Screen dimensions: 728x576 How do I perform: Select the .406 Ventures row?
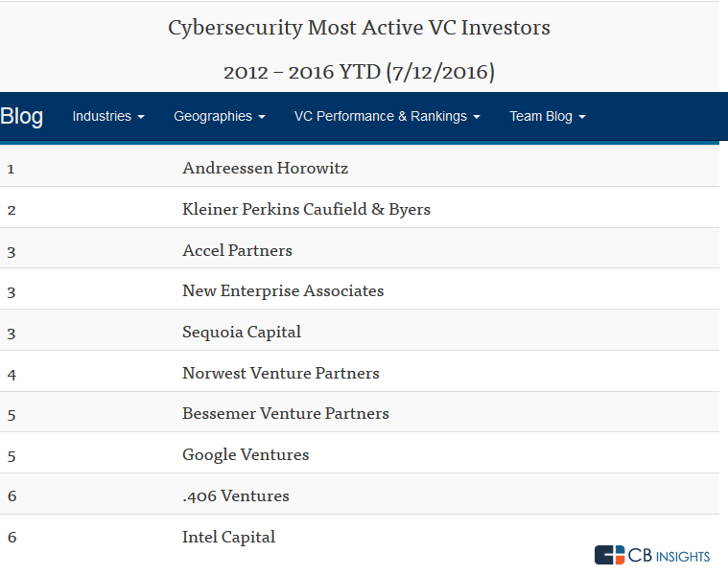pos(236,495)
